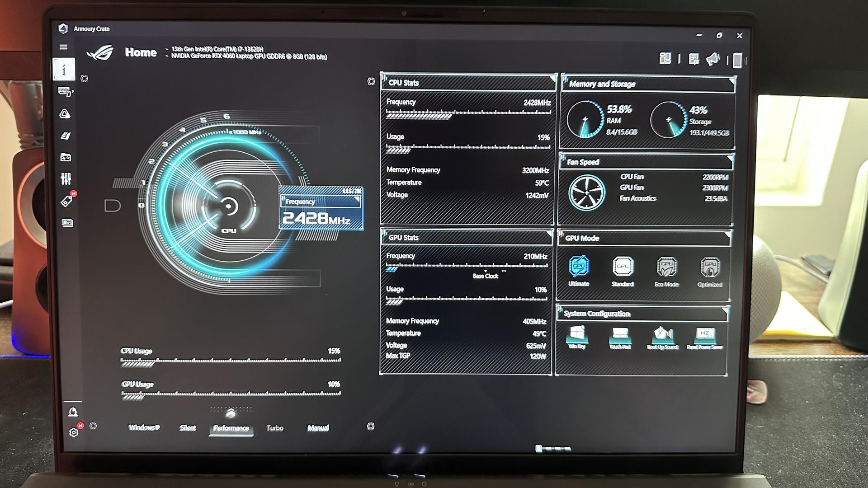Expand the System Configuration panel corner
This screenshot has width=868, height=488.
click(x=725, y=310)
